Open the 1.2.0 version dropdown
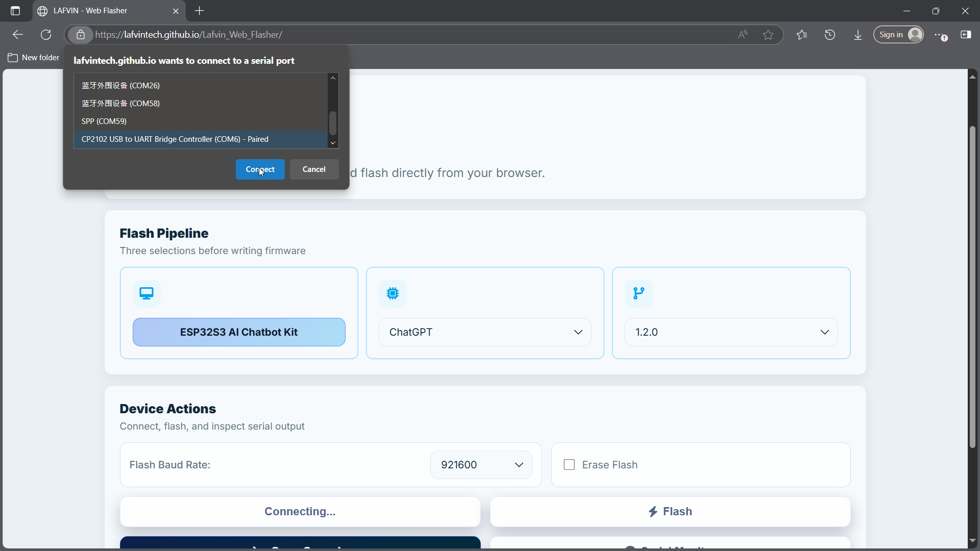The width and height of the screenshot is (980, 551). pyautogui.click(x=731, y=332)
